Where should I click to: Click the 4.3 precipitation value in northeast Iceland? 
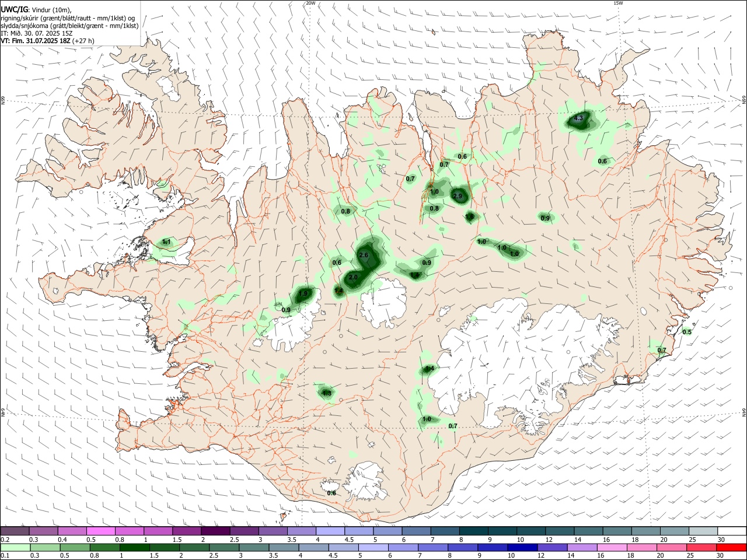(578, 118)
